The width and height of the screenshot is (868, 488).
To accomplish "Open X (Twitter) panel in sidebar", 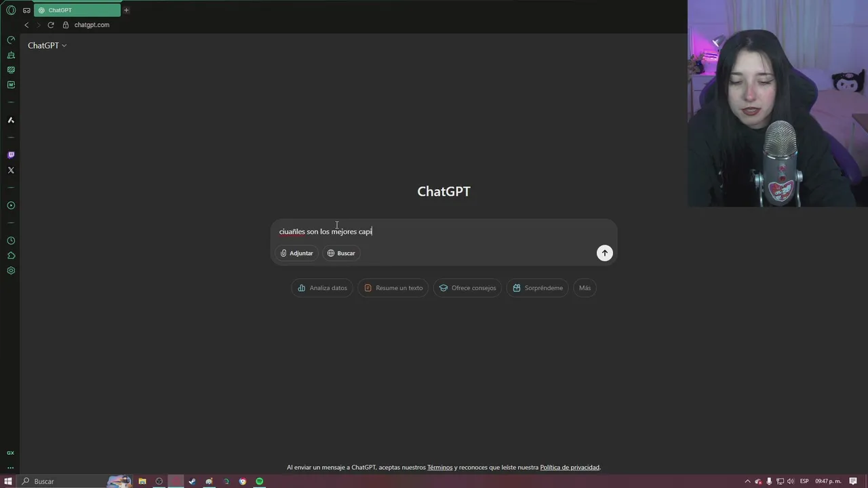I will [x=11, y=170].
